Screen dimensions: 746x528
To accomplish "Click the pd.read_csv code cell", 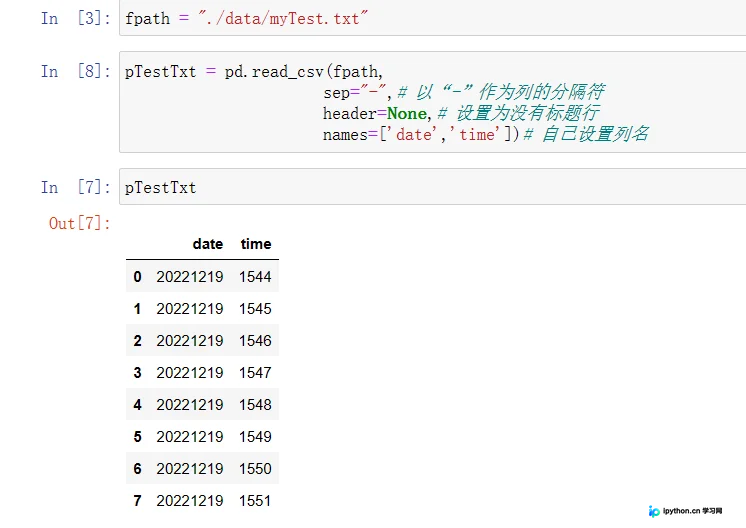I will click(x=432, y=102).
